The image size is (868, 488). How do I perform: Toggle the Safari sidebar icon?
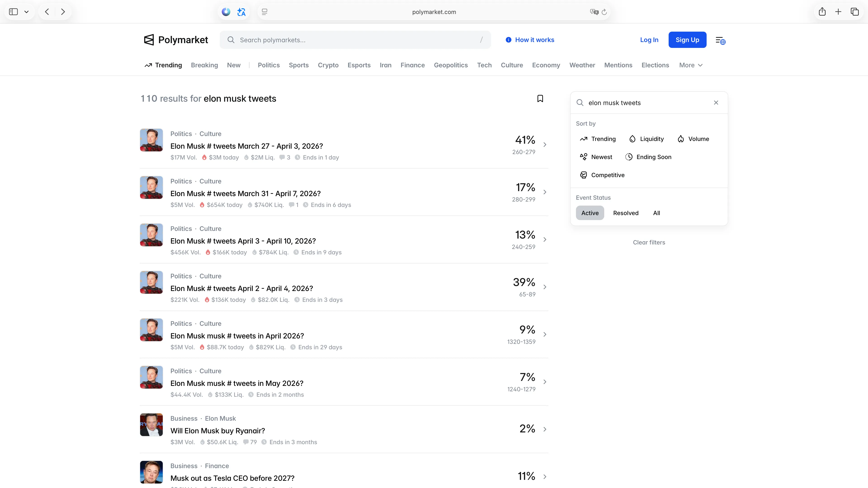tap(14, 12)
